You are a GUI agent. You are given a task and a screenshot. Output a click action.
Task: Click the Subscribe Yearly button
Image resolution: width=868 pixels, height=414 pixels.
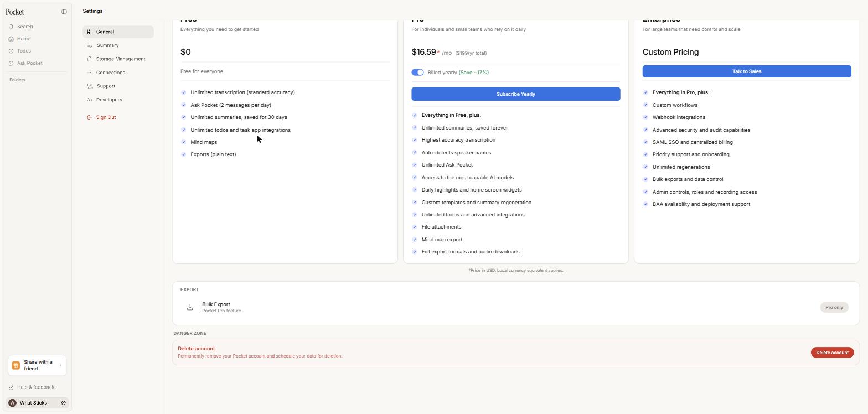coord(515,94)
